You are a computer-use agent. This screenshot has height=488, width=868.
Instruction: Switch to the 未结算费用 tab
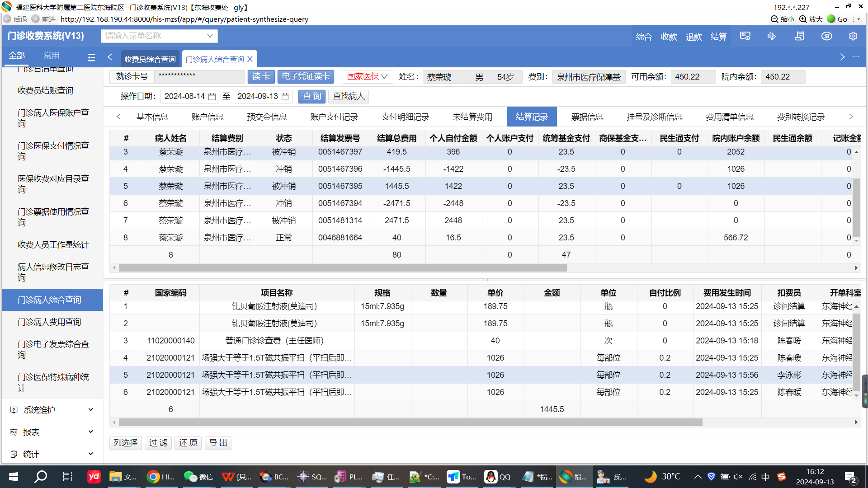[472, 117]
